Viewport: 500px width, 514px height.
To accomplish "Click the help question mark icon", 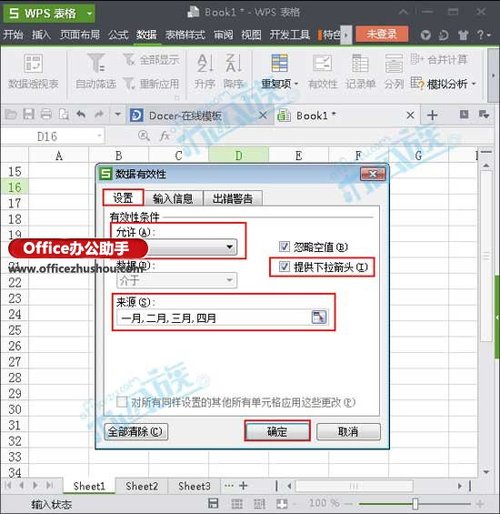I will click(481, 35).
